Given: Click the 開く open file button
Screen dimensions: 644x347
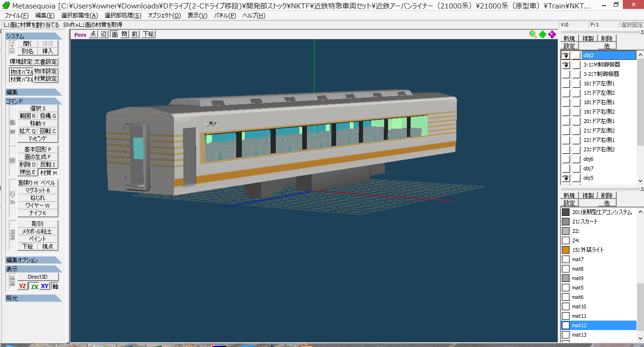Looking at the screenshot, I should pos(28,44).
